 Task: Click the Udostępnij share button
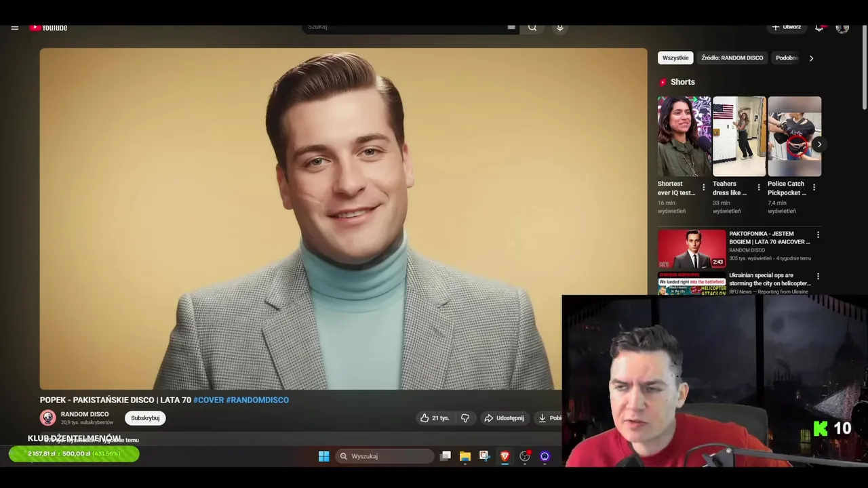pos(504,418)
